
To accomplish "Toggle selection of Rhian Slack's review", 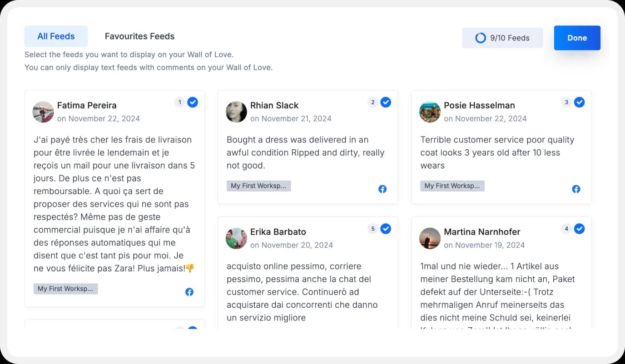I will point(386,102).
